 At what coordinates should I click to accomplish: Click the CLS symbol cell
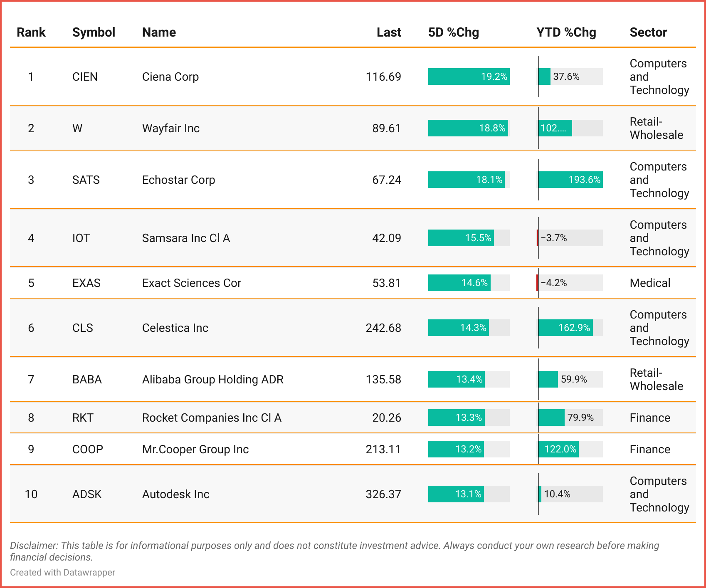pyautogui.click(x=83, y=328)
